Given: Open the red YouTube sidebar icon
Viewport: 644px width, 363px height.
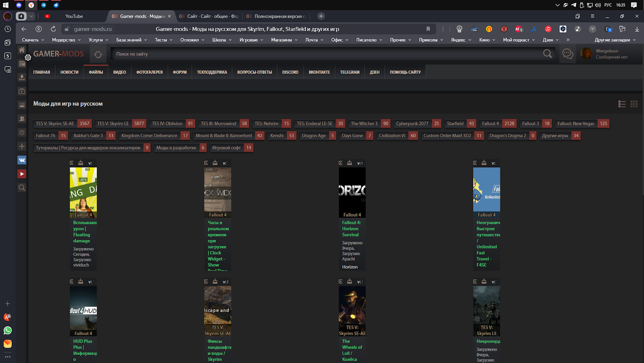Looking at the screenshot, I should tap(22, 173).
